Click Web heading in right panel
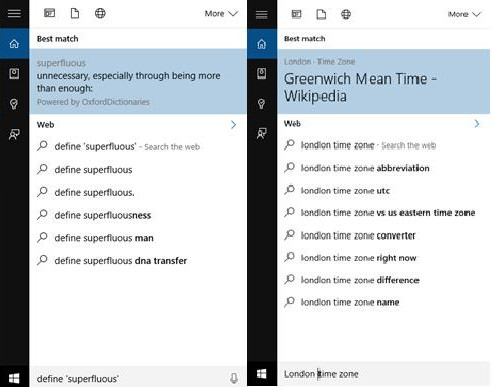 tap(292, 124)
